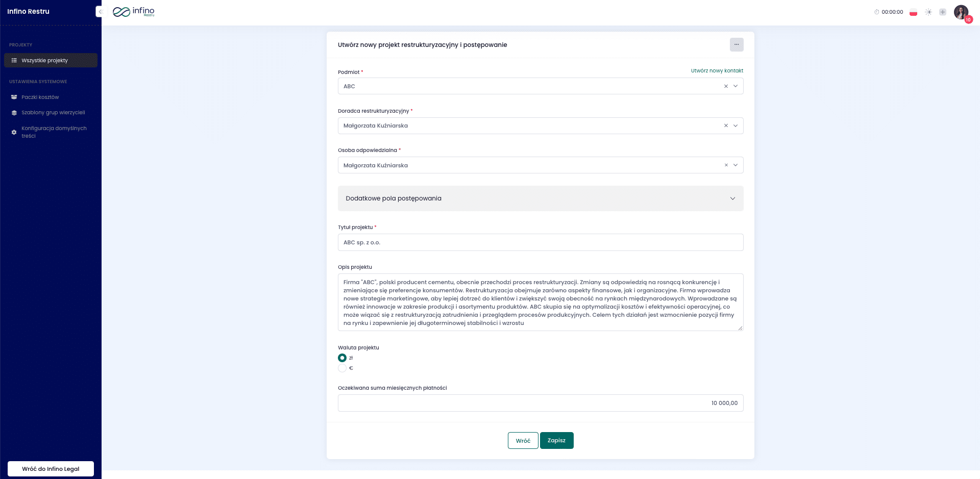
Task: Select the € currency radio button
Action: (x=342, y=368)
